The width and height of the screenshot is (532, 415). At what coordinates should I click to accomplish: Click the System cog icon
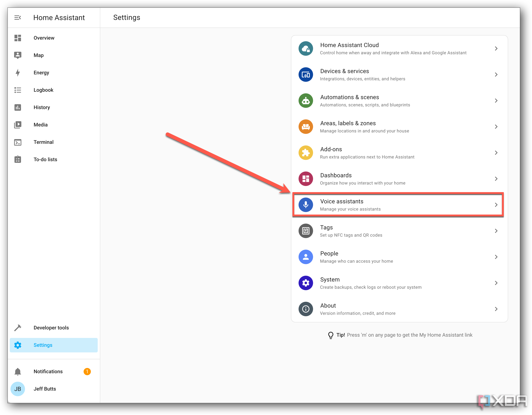click(x=306, y=283)
